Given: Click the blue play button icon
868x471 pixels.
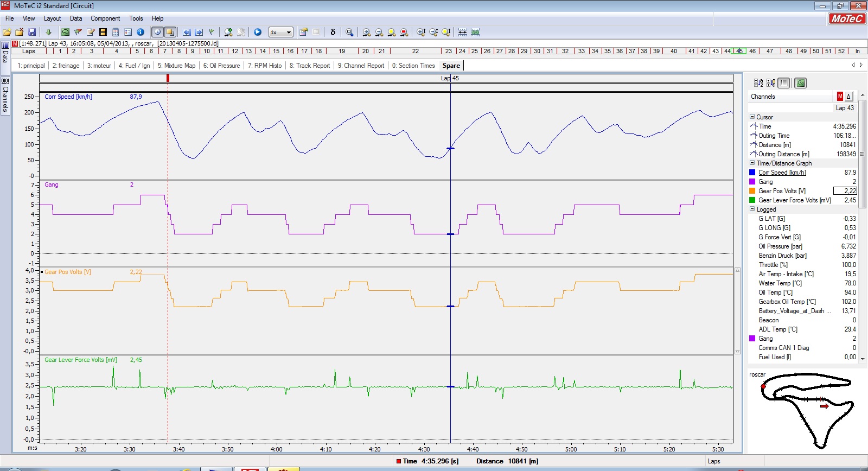Looking at the screenshot, I should [258, 32].
